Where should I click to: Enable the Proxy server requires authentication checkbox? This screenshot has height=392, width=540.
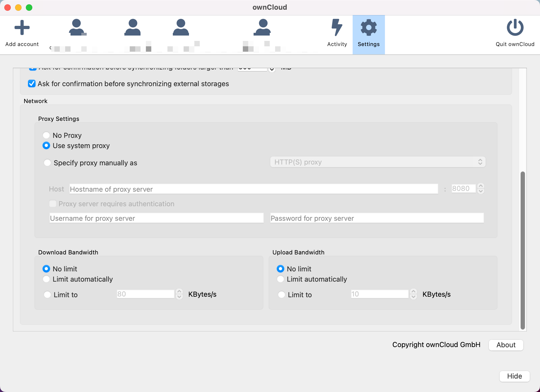pyautogui.click(x=53, y=204)
